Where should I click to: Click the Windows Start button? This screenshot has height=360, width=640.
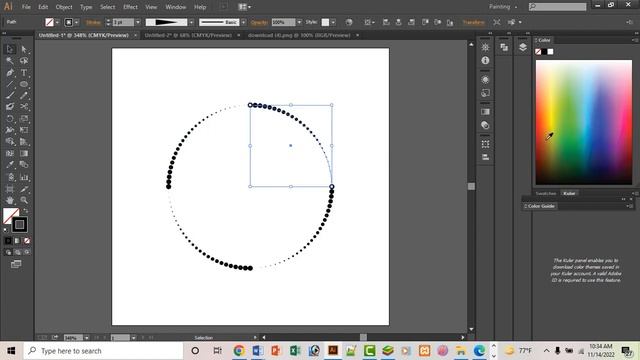point(11,351)
